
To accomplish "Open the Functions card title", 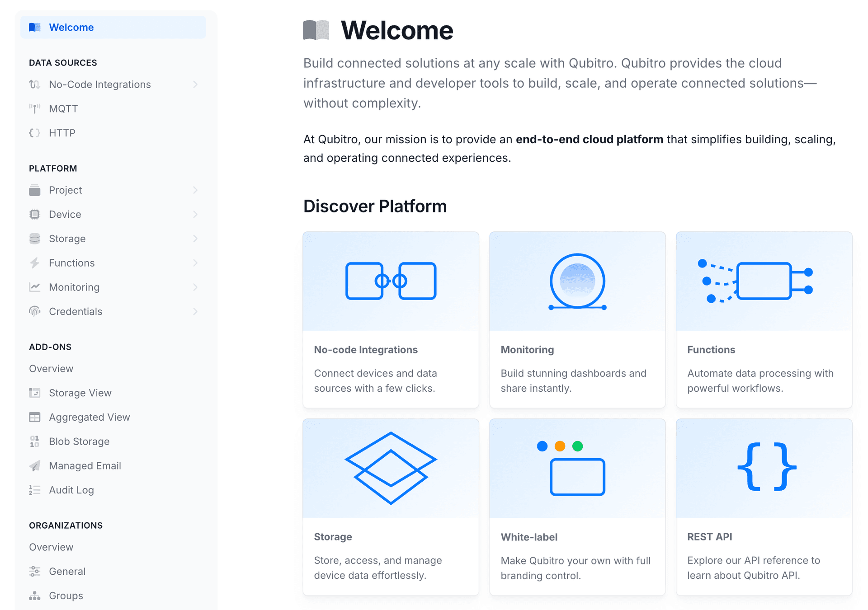I will coord(711,350).
